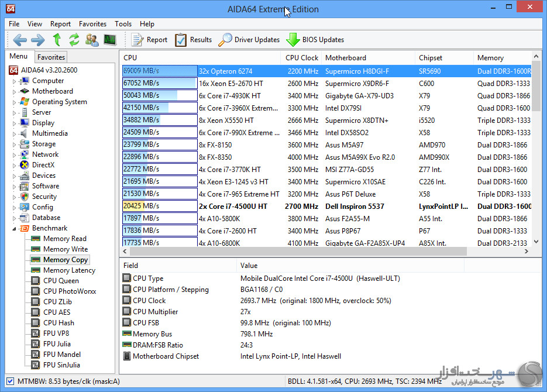This screenshot has width=547, height=392.
Task: Select the CPU Queen benchmark item
Action: 61,281
